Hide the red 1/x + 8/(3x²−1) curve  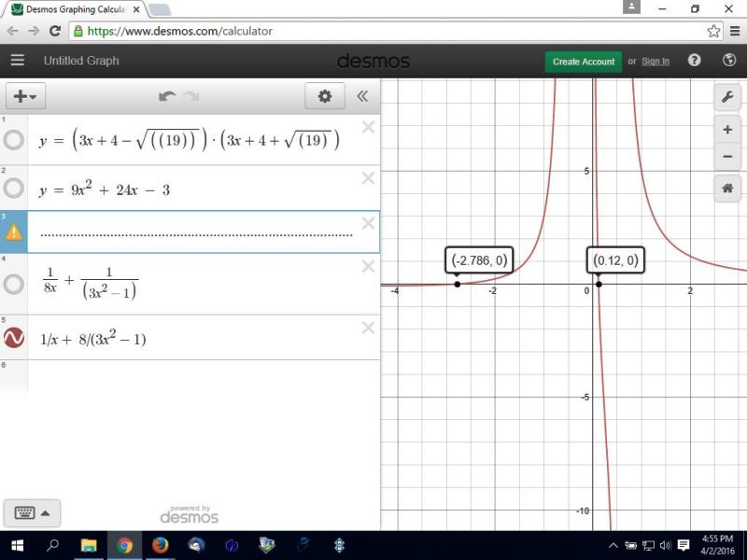point(14,338)
